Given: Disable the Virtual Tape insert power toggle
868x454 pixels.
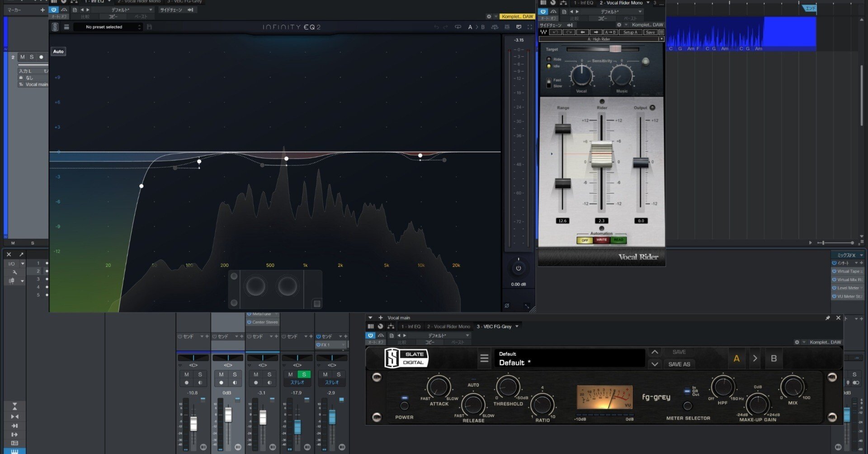Looking at the screenshot, I should coord(835,271).
